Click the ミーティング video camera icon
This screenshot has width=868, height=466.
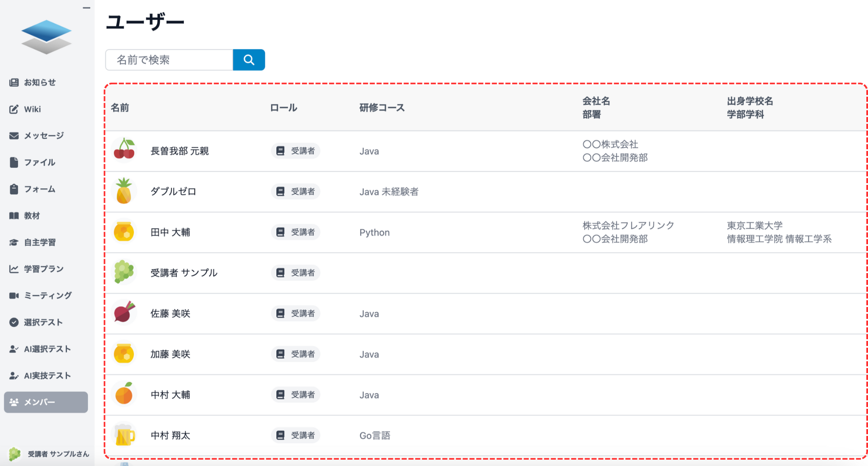tap(14, 296)
